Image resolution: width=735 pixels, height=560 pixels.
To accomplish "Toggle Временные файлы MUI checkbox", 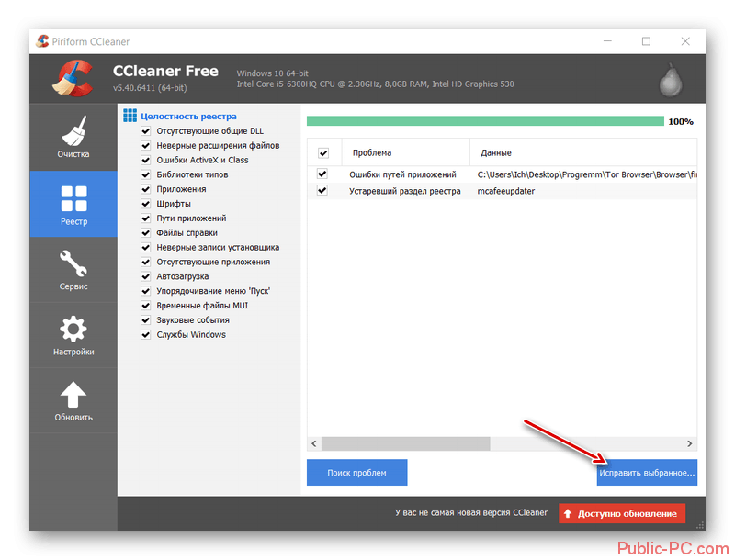I will (146, 306).
